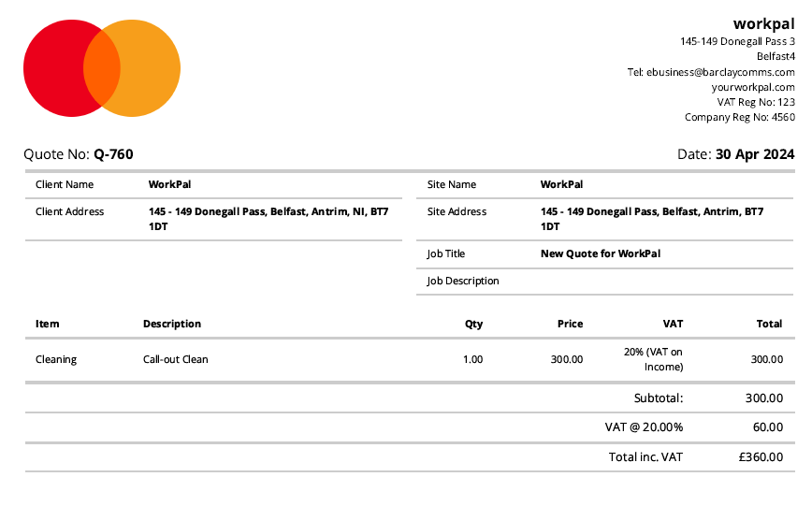Select the Site Name value WorkPal
812x506 pixels.
coord(562,184)
